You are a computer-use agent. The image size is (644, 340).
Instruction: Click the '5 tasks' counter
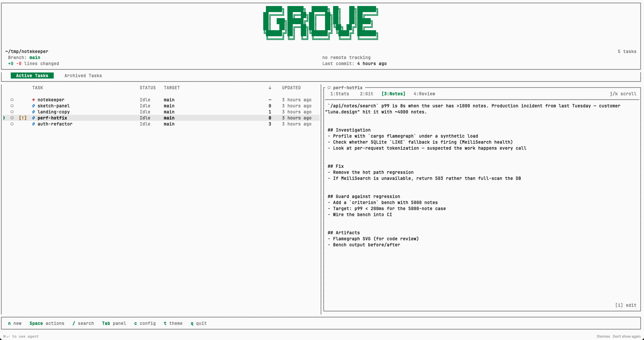[x=627, y=51]
